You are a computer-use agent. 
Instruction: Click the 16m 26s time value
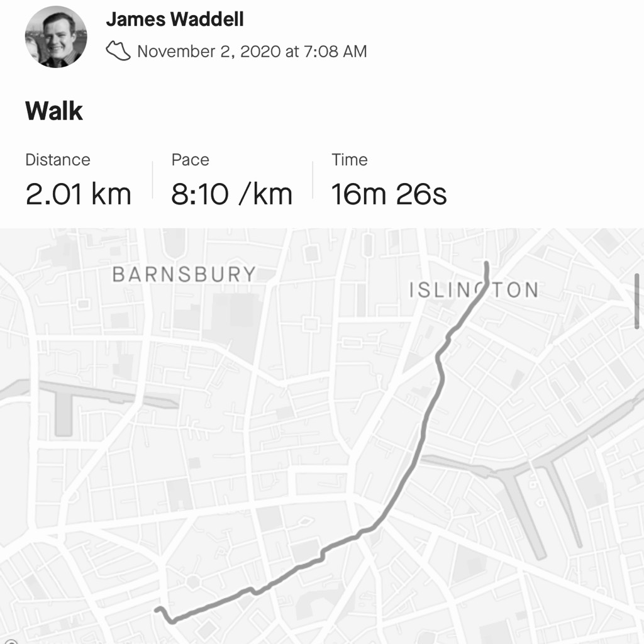(389, 194)
